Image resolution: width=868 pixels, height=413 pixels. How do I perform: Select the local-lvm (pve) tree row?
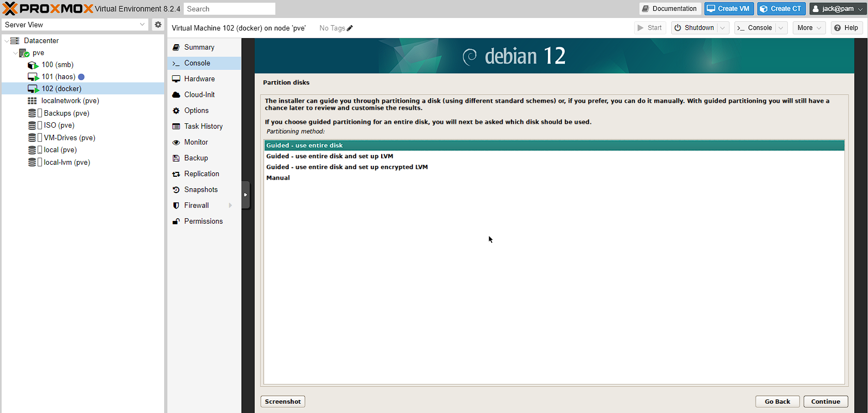83,162
